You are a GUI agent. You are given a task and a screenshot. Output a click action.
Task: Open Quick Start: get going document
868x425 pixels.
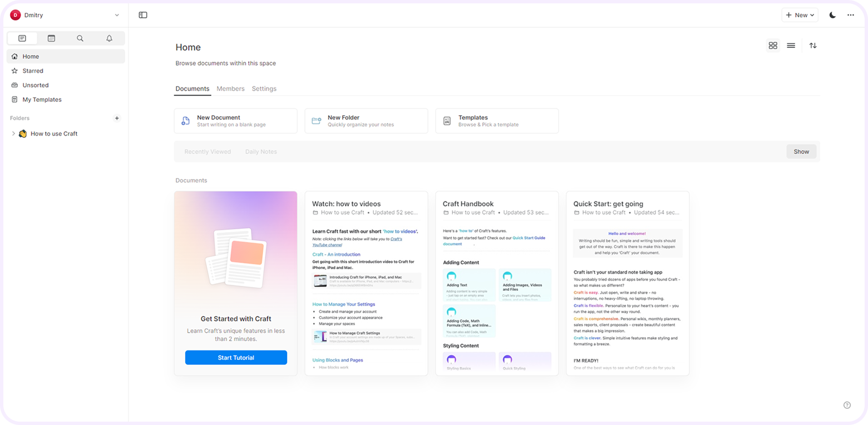pos(628,284)
